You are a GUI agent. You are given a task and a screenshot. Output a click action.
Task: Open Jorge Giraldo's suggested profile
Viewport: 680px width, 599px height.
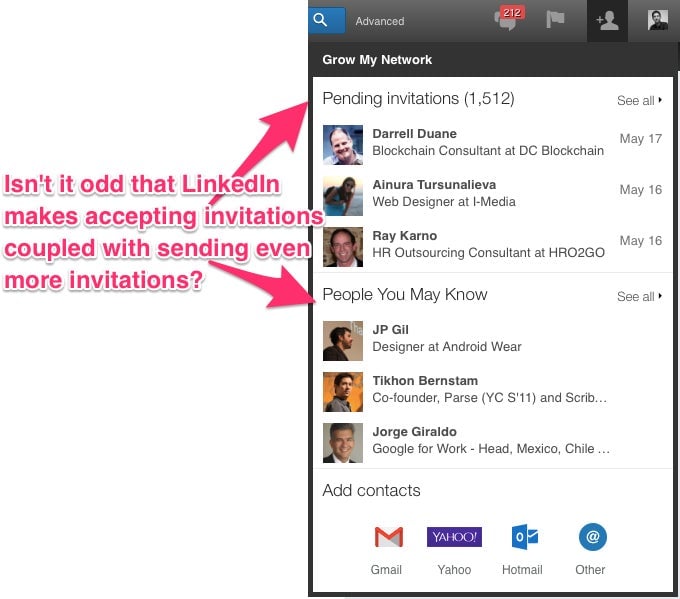click(x=492, y=442)
